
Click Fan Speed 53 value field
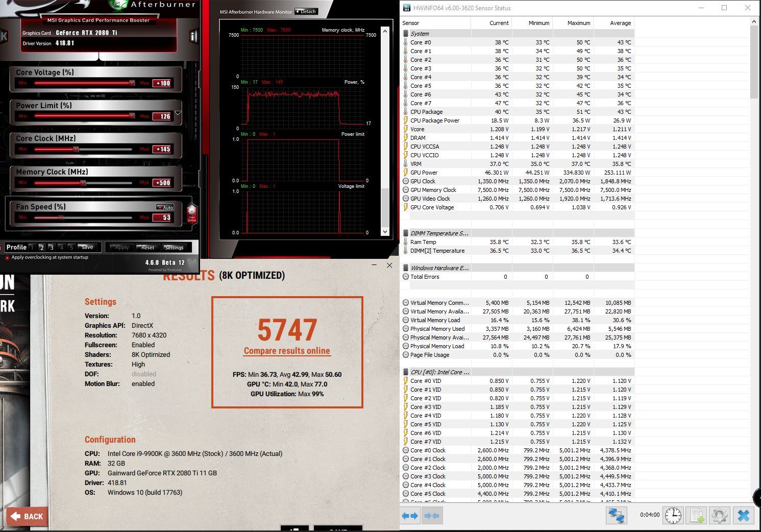[x=162, y=217]
